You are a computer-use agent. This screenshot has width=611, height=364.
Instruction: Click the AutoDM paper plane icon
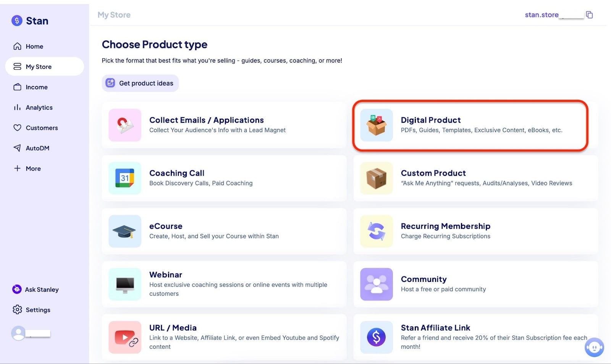[x=17, y=148]
